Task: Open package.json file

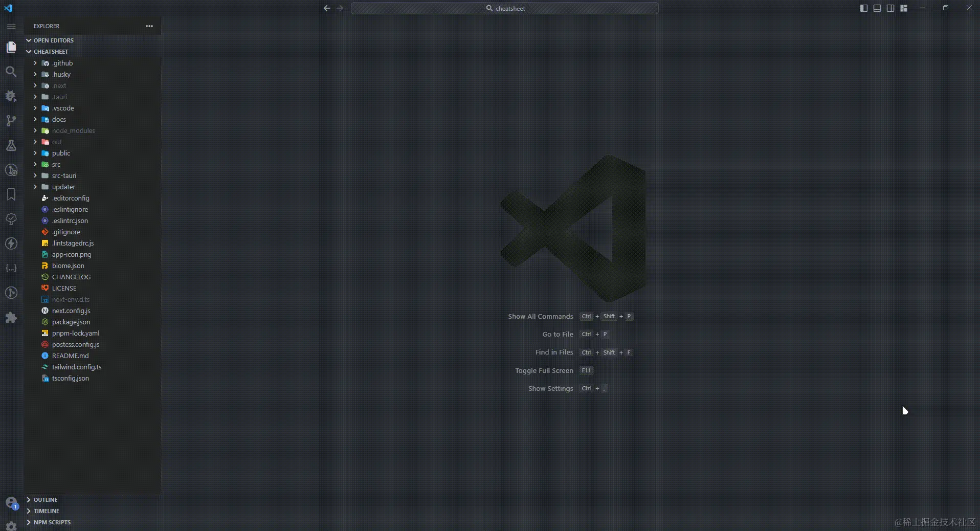Action: 92,322
